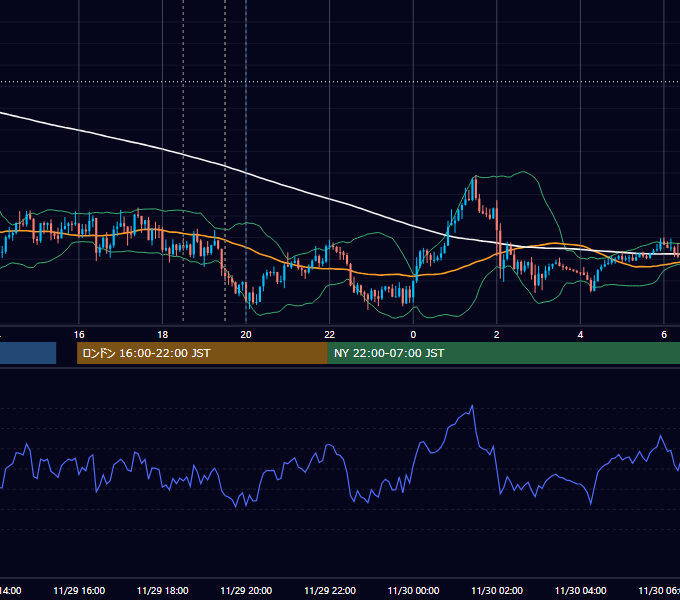Click the candlestick price peak after 0 hour
The width and height of the screenshot is (680, 600).
tap(475, 177)
